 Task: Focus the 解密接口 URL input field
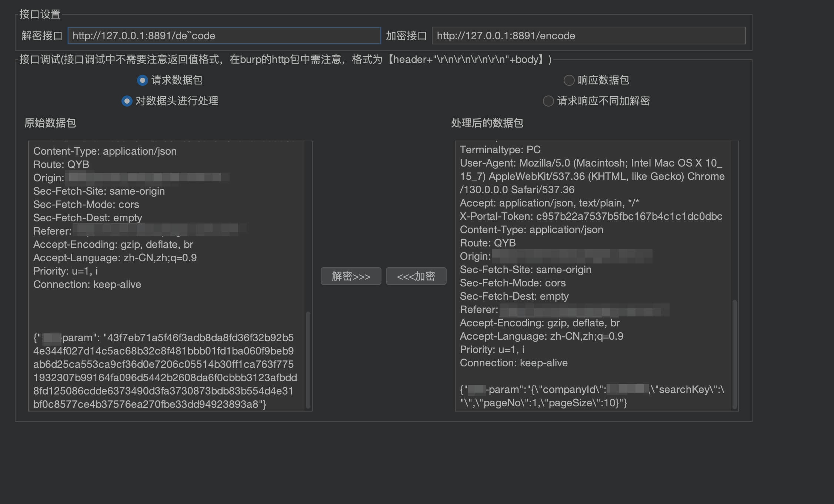224,36
